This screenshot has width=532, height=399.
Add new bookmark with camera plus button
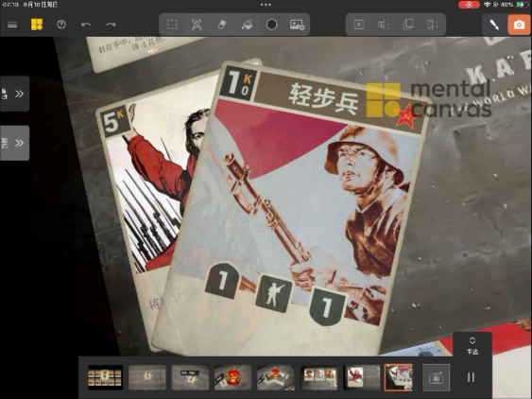[x=436, y=377]
